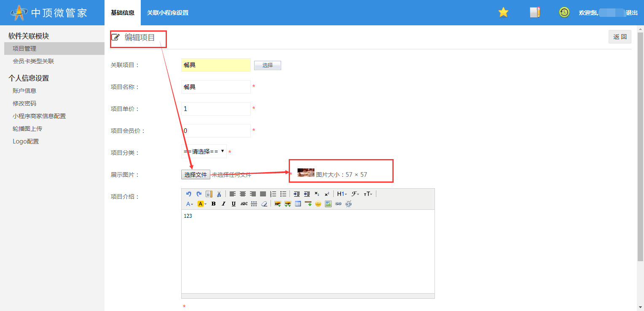This screenshot has width=644, height=311.
Task: Open the font family dropdown
Action: click(x=355, y=194)
